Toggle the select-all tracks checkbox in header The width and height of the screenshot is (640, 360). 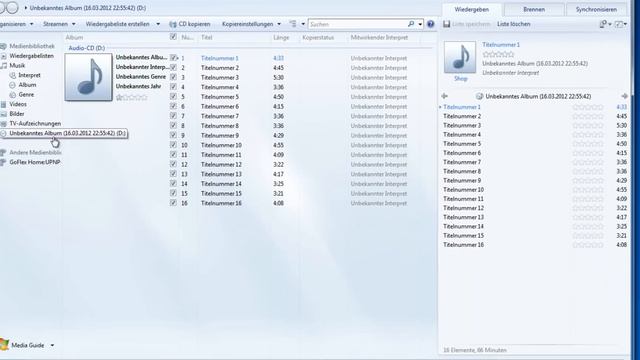click(173, 37)
